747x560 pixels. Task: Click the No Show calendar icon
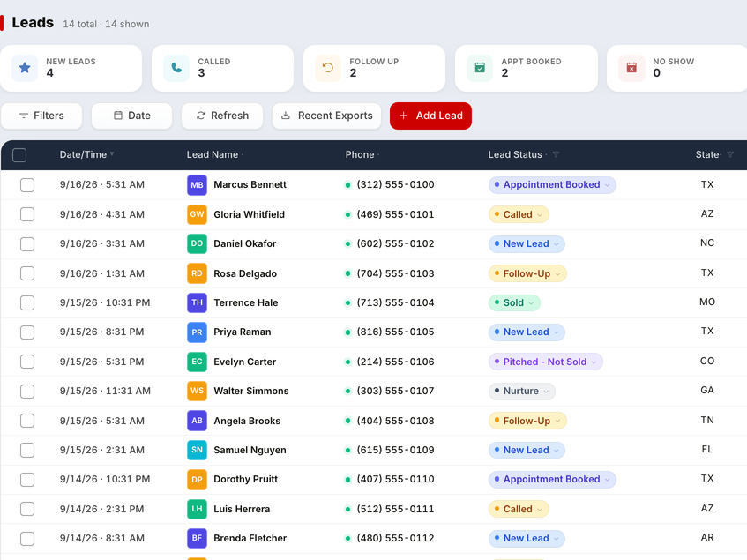pyautogui.click(x=631, y=68)
